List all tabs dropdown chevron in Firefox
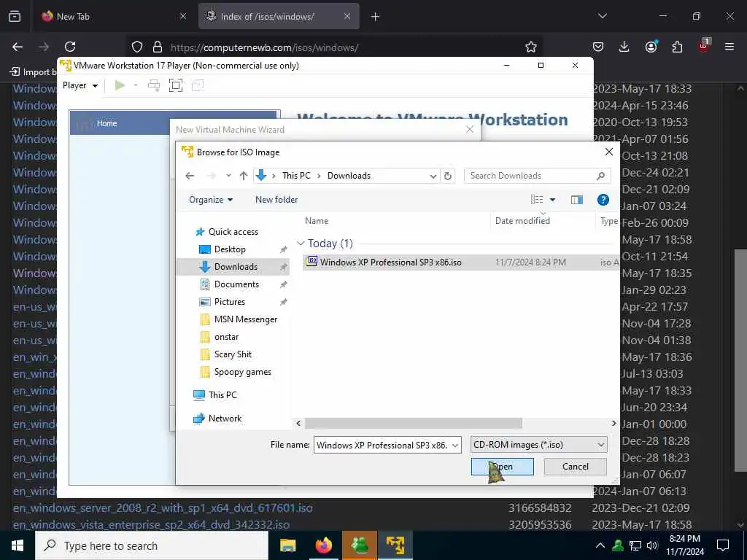 (602, 16)
